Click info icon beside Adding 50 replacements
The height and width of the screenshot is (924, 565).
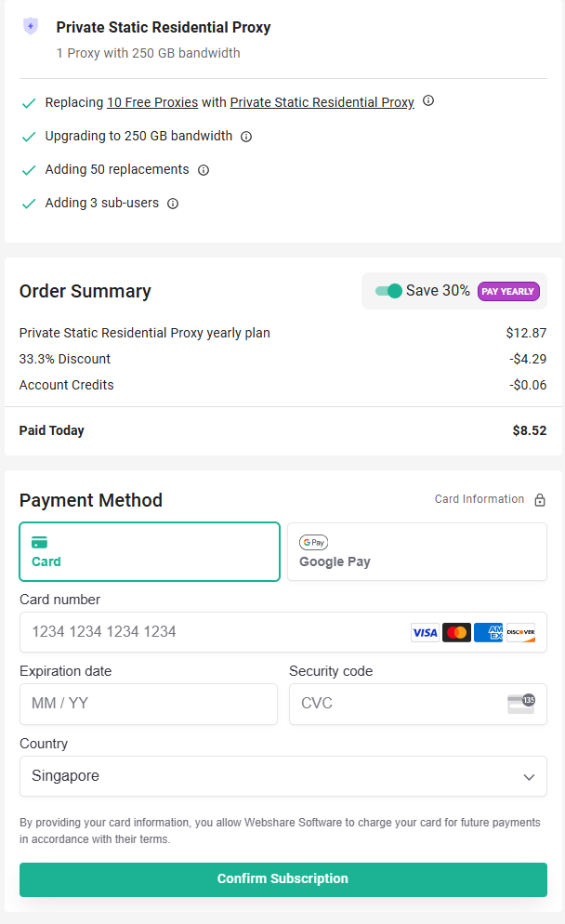click(x=204, y=170)
